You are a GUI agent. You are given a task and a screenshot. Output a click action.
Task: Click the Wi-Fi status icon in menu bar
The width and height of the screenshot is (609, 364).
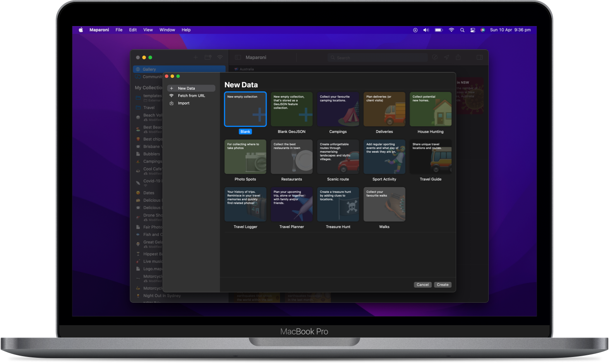(x=451, y=30)
